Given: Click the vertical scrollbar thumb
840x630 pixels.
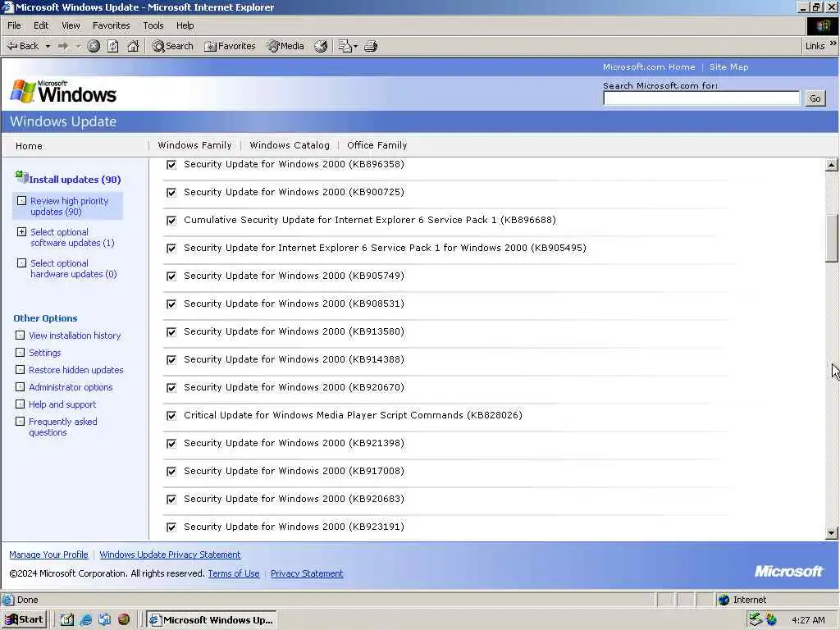Looking at the screenshot, I should pyautogui.click(x=832, y=239).
